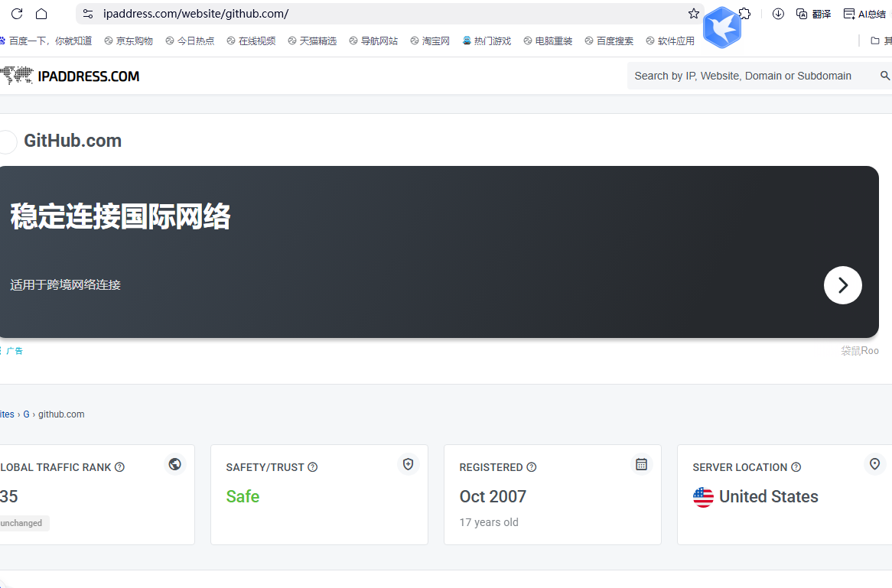Click the search magnifier icon
The height and width of the screenshot is (588, 892).
(884, 76)
